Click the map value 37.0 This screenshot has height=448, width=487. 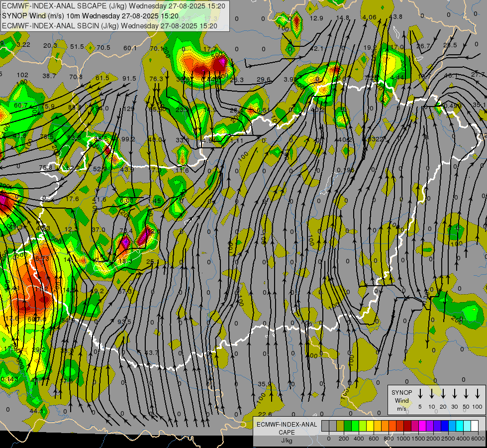(x=99, y=229)
